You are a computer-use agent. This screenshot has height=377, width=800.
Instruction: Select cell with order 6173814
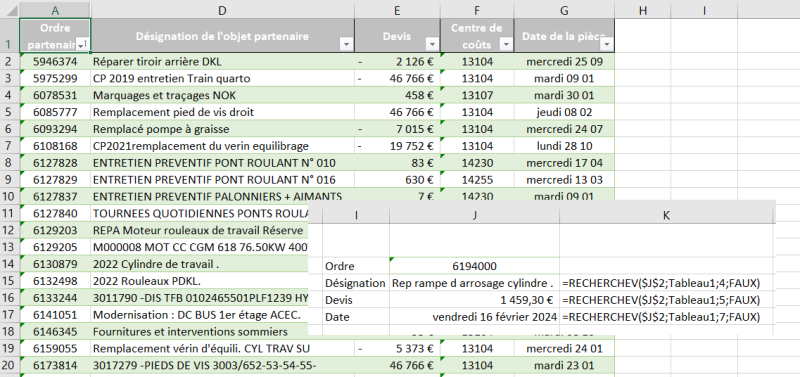pyautogui.click(x=56, y=365)
